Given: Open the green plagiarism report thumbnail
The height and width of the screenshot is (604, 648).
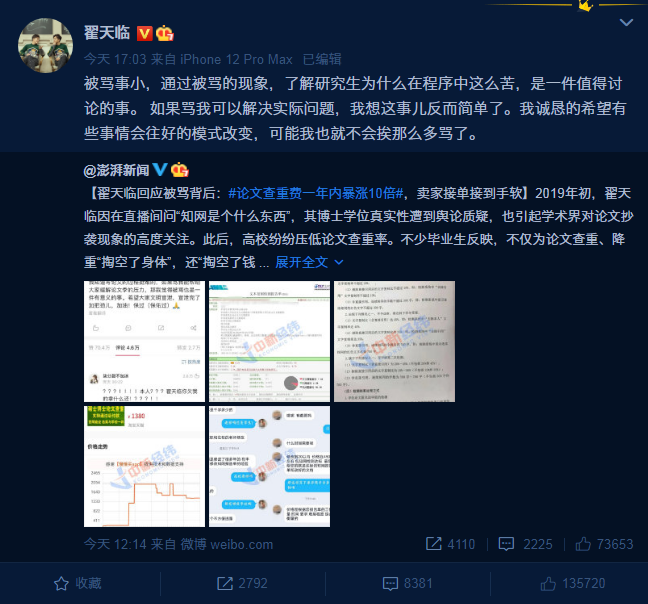Looking at the screenshot, I should point(269,341).
